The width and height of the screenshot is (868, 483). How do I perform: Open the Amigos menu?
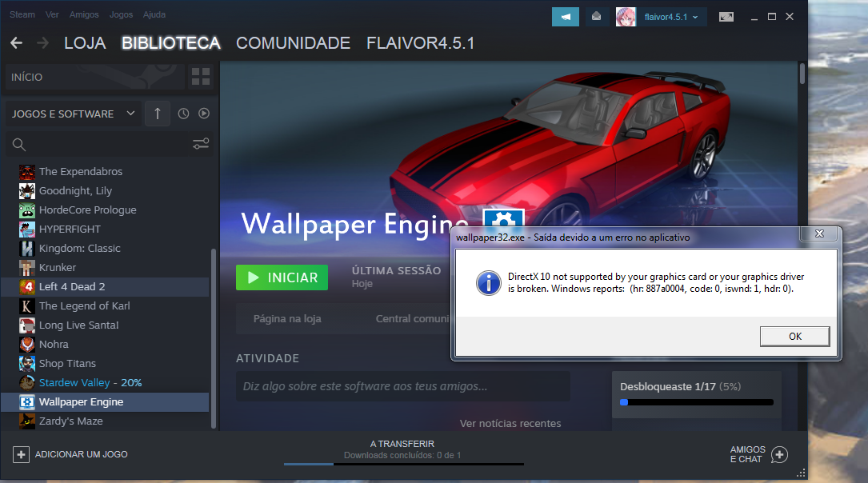click(84, 14)
